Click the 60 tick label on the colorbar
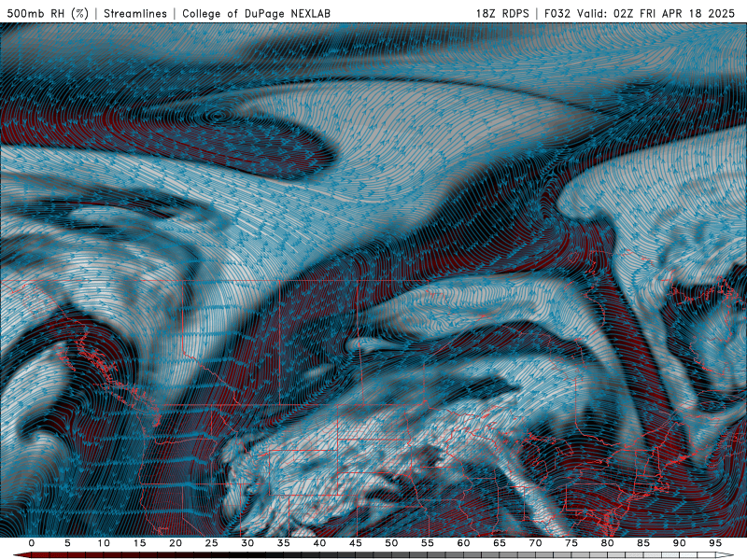The height and width of the screenshot is (560, 747). (463, 543)
